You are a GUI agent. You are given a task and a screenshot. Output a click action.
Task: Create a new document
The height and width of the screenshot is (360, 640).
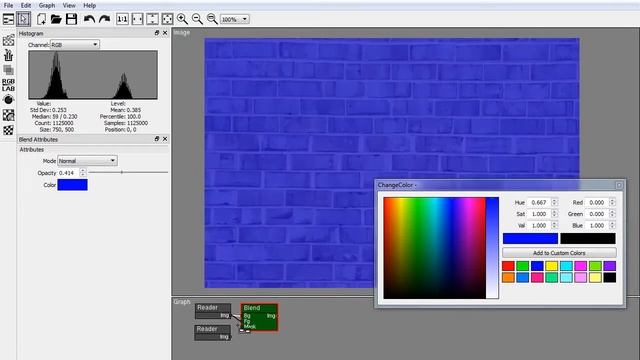pyautogui.click(x=41, y=19)
